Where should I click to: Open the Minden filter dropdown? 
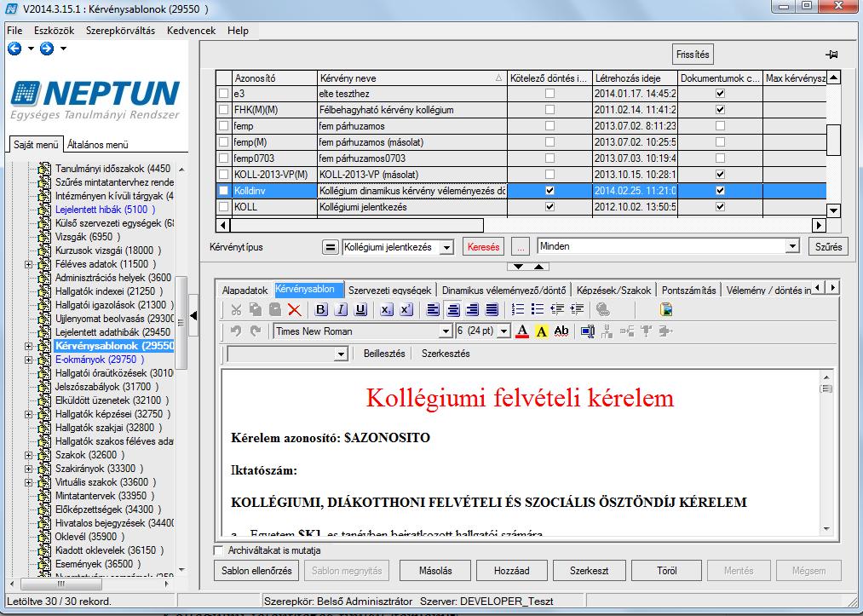click(792, 246)
